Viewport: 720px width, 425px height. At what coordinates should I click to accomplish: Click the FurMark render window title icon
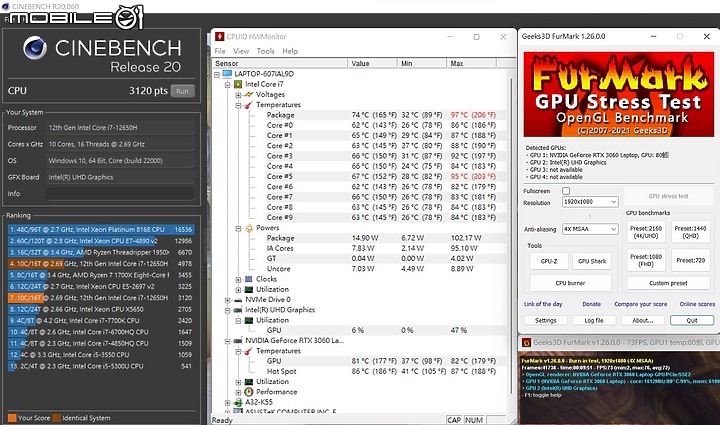click(x=526, y=342)
